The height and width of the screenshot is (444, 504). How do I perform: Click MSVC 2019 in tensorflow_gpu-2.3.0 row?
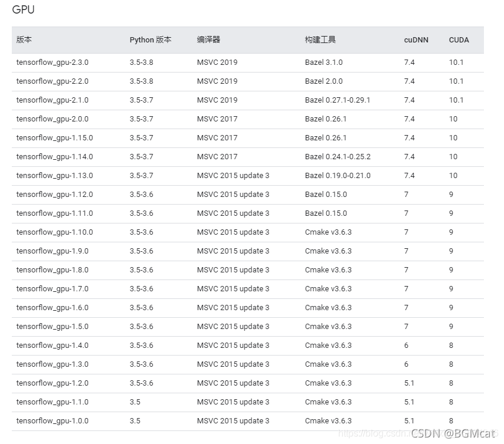click(217, 63)
